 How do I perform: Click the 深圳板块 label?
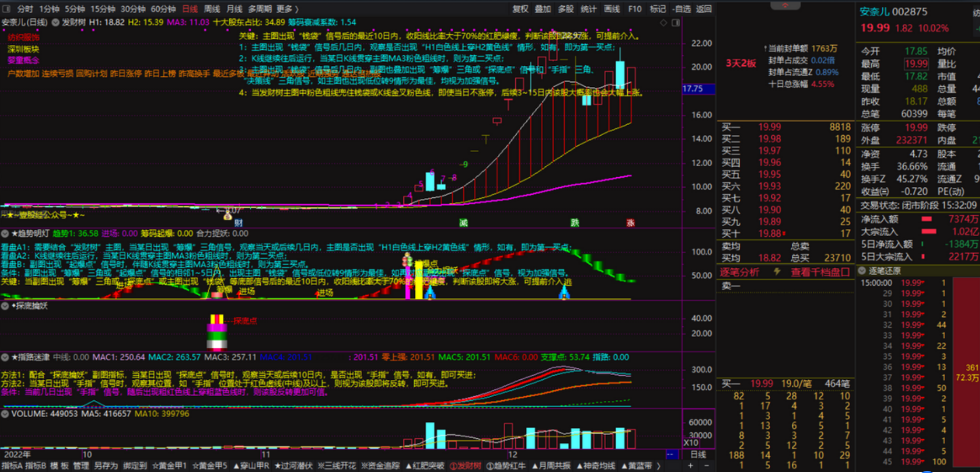click(x=23, y=49)
